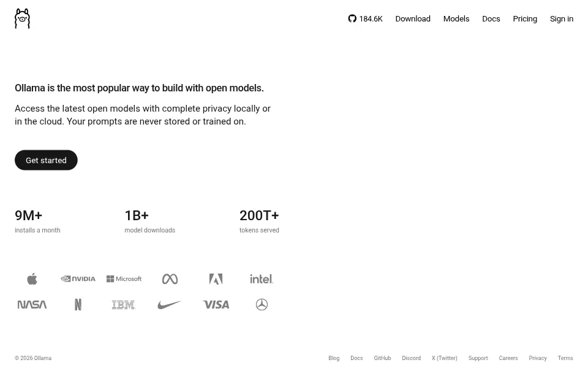Open the GitHub star count link

point(365,19)
